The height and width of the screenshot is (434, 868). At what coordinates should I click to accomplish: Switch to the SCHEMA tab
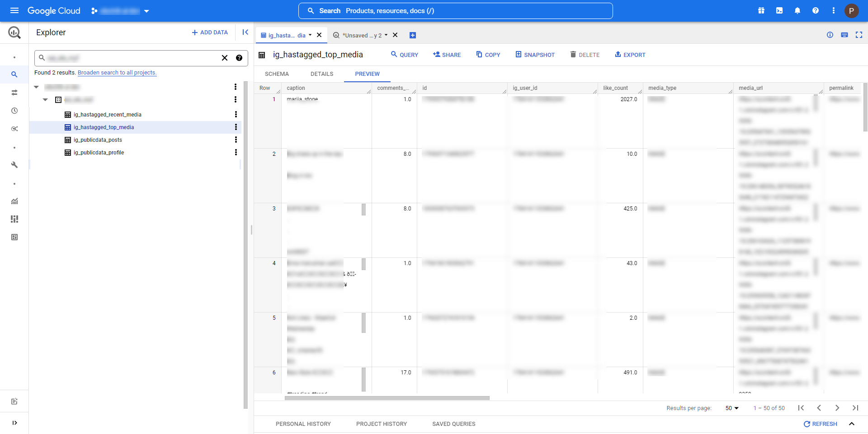pyautogui.click(x=277, y=74)
